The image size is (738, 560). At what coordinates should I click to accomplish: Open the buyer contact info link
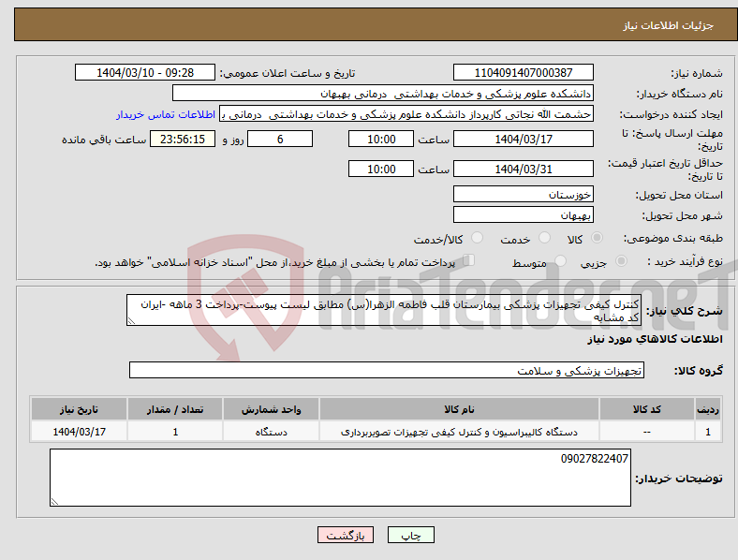tap(166, 114)
